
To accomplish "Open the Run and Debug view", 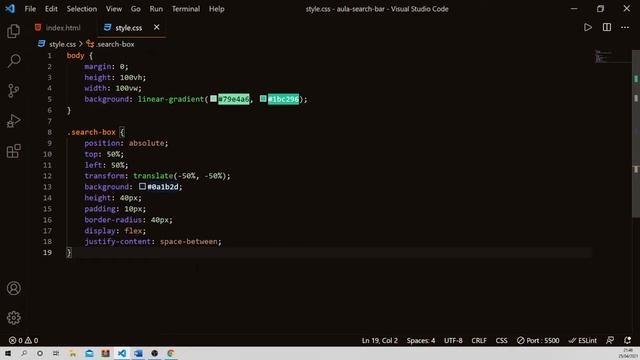I will 13,121.
